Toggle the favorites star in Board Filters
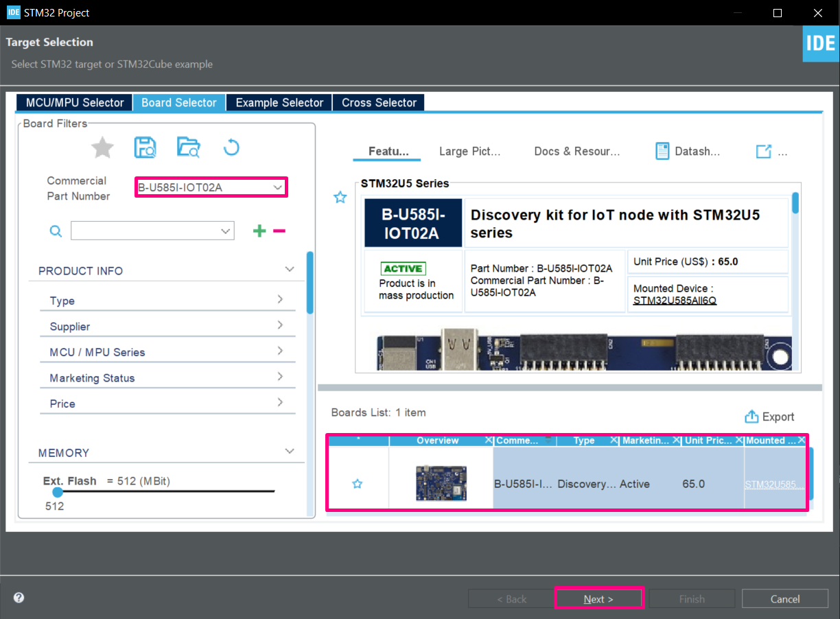The width and height of the screenshot is (840, 619). (102, 147)
